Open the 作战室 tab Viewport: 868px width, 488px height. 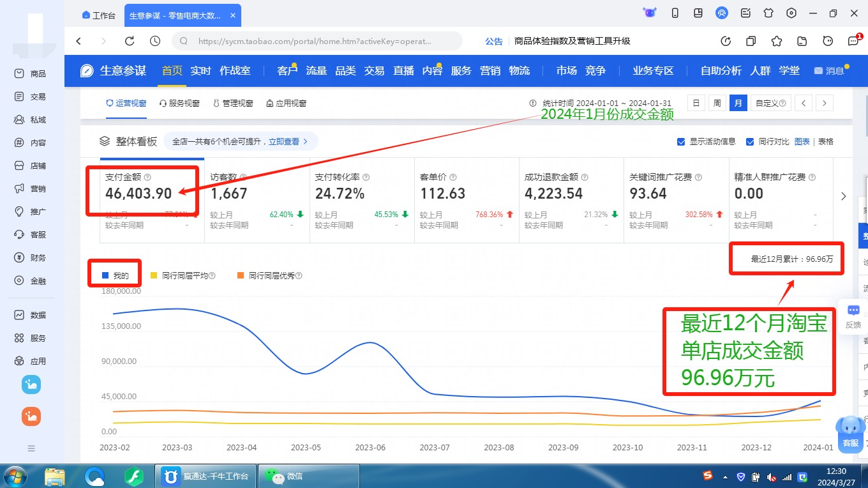(235, 71)
